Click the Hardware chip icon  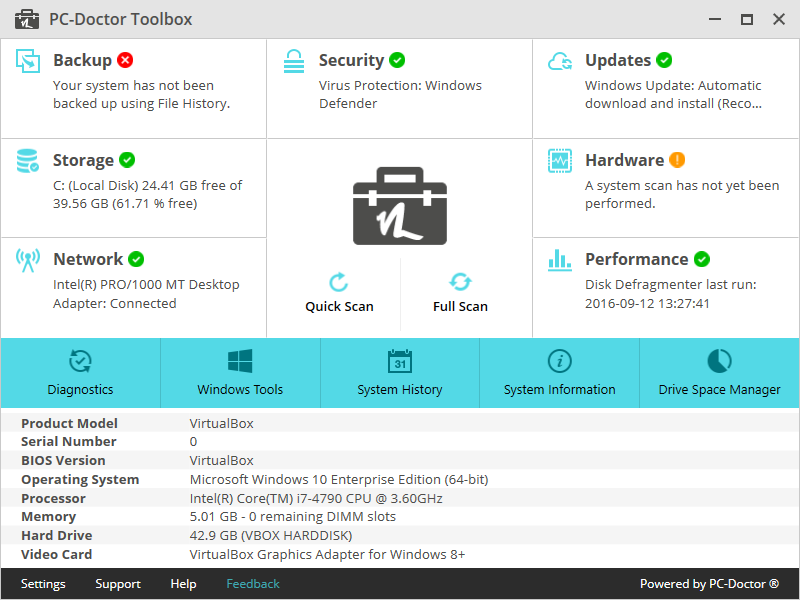tap(560, 161)
